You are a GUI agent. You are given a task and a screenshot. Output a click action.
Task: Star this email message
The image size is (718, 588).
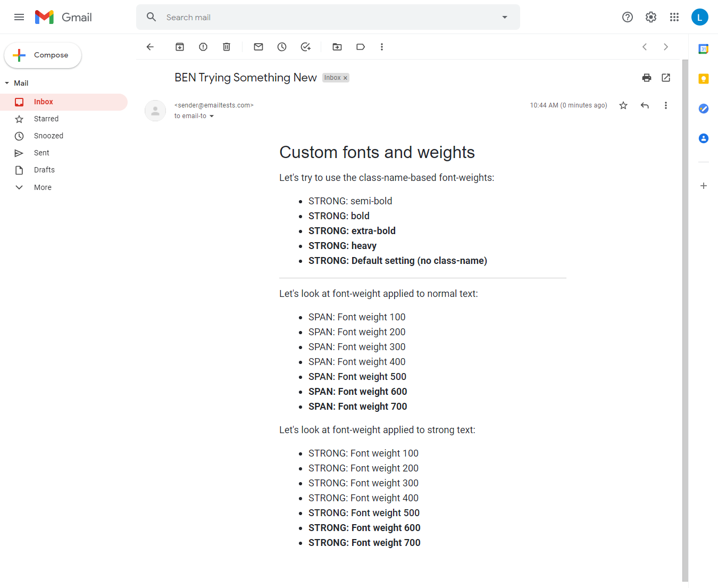pyautogui.click(x=623, y=105)
